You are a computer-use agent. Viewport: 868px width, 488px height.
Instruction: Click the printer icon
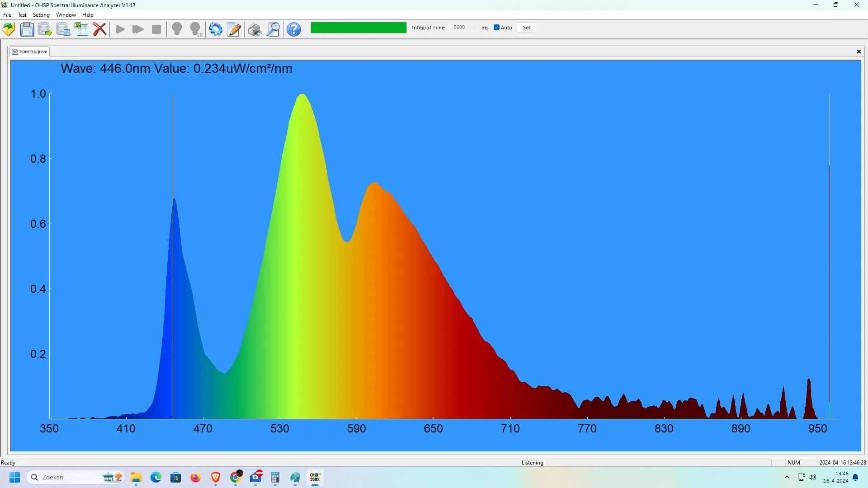255,29
